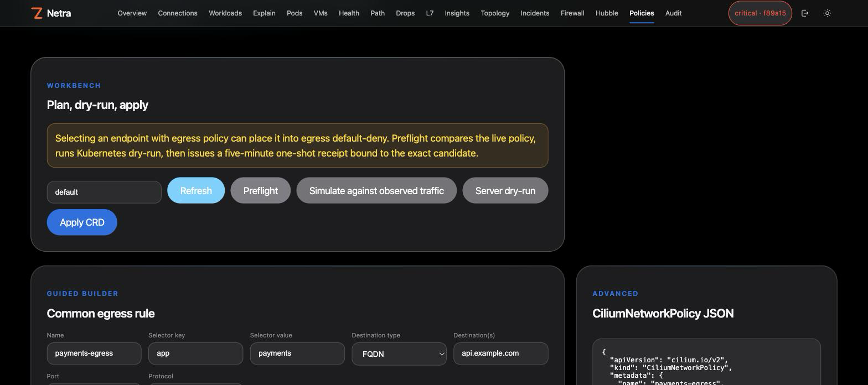Toggle the light/dark theme sun icon
The height and width of the screenshot is (385, 868).
(827, 13)
